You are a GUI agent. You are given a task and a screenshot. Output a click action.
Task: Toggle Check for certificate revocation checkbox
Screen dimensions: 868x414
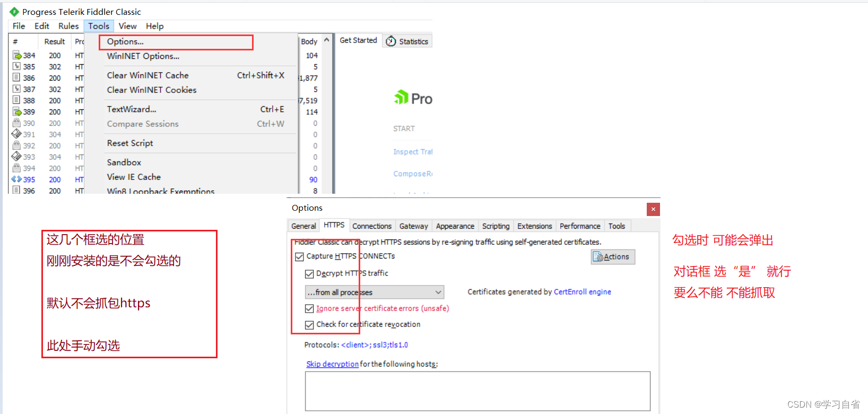point(309,325)
